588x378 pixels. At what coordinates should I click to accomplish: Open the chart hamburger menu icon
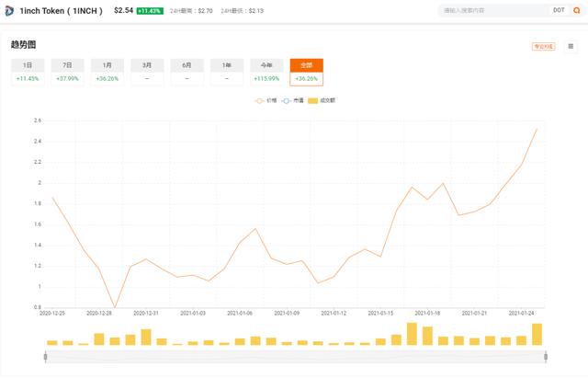click(x=571, y=46)
